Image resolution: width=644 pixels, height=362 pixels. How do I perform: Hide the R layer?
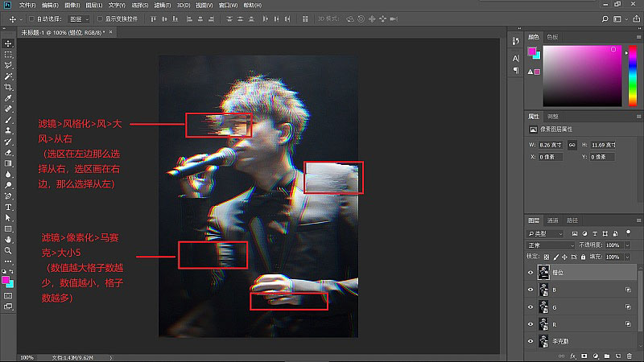coord(530,324)
